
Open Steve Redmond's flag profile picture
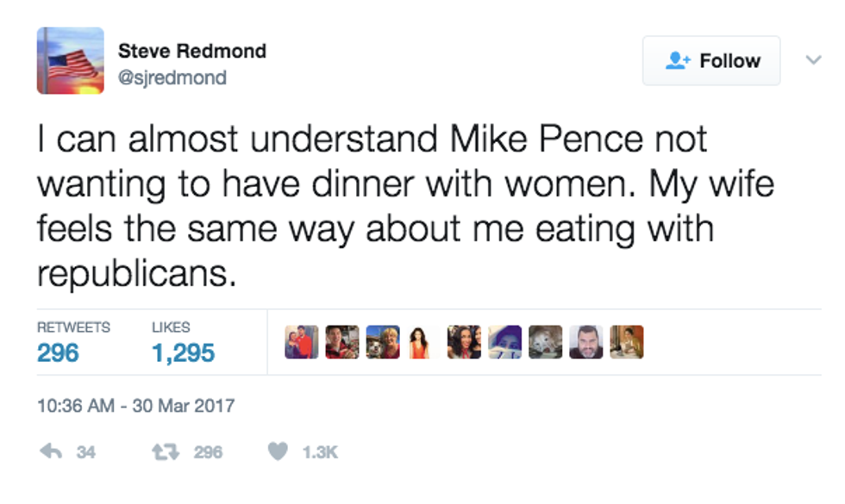point(70,61)
